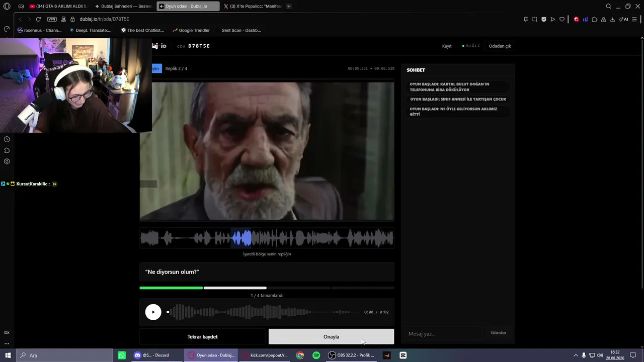Open the Kayıt link in the header

coord(447,46)
